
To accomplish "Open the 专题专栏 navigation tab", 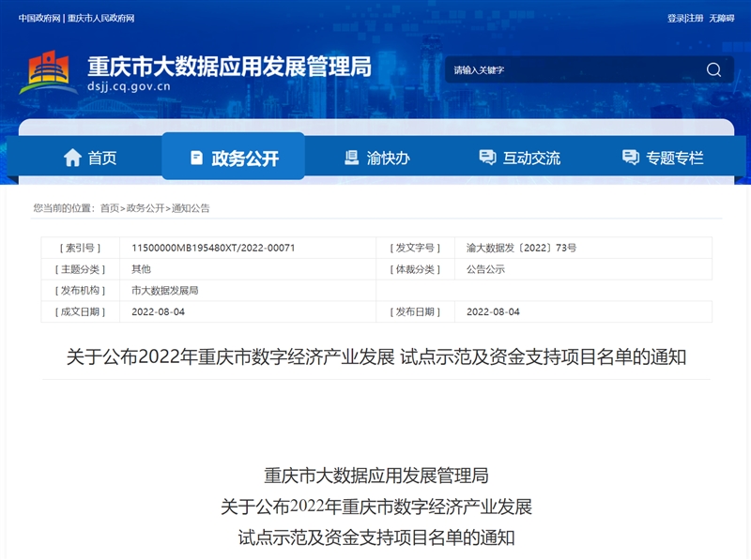I will [x=663, y=158].
